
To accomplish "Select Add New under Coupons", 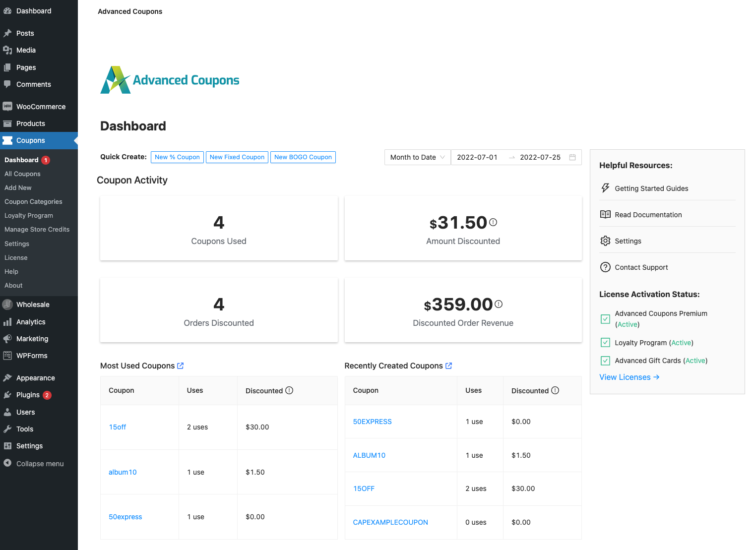I will (x=18, y=187).
